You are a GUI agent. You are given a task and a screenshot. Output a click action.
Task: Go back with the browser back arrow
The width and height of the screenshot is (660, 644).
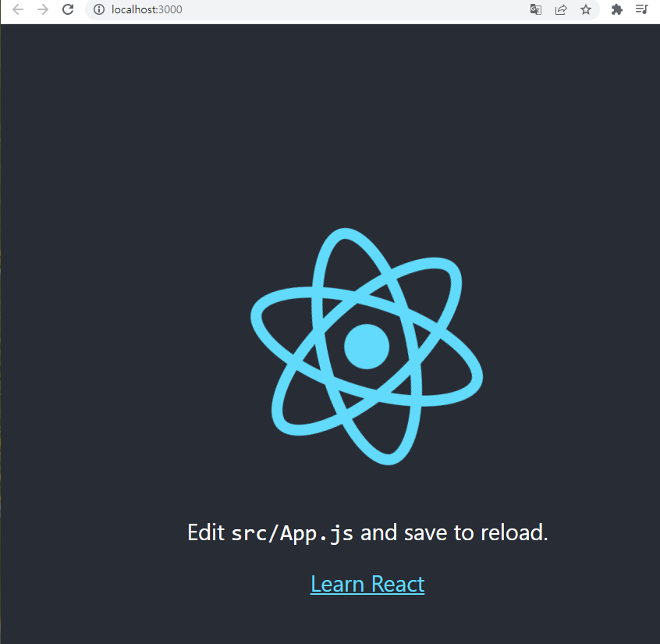pos(18,9)
